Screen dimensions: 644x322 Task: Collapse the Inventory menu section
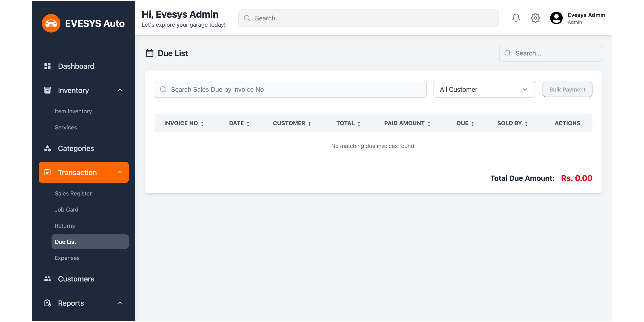tap(120, 90)
